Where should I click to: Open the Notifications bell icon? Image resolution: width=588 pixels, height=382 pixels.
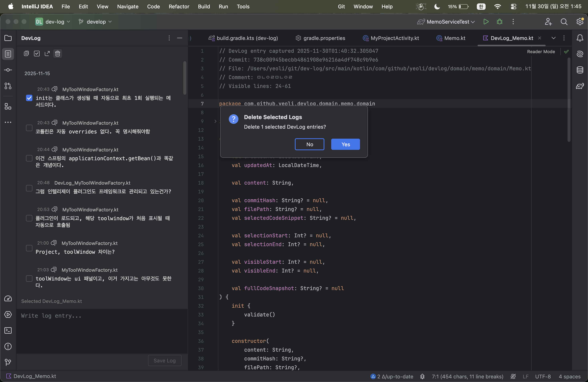pyautogui.click(x=580, y=38)
